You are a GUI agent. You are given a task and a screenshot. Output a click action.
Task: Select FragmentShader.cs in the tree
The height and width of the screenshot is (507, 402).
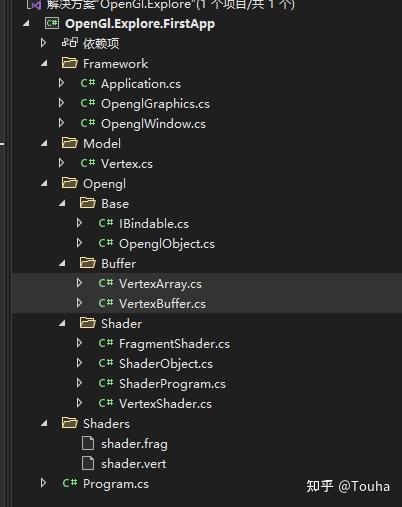pyautogui.click(x=174, y=344)
